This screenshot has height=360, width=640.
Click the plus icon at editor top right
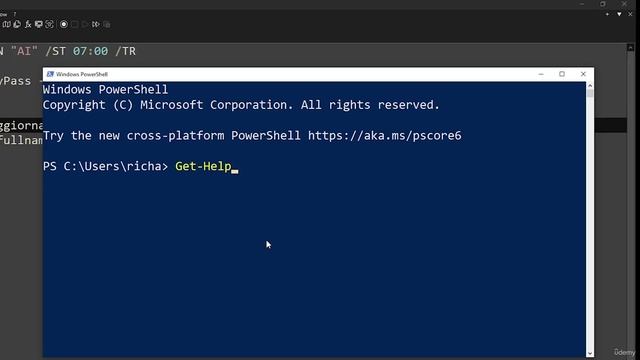tap(607, 14)
